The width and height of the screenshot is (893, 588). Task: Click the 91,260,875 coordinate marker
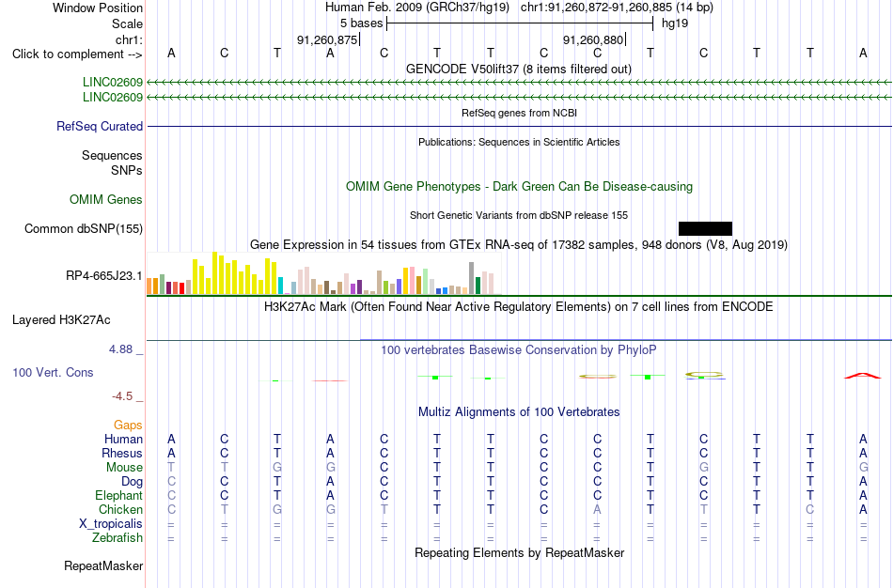[x=327, y=39]
